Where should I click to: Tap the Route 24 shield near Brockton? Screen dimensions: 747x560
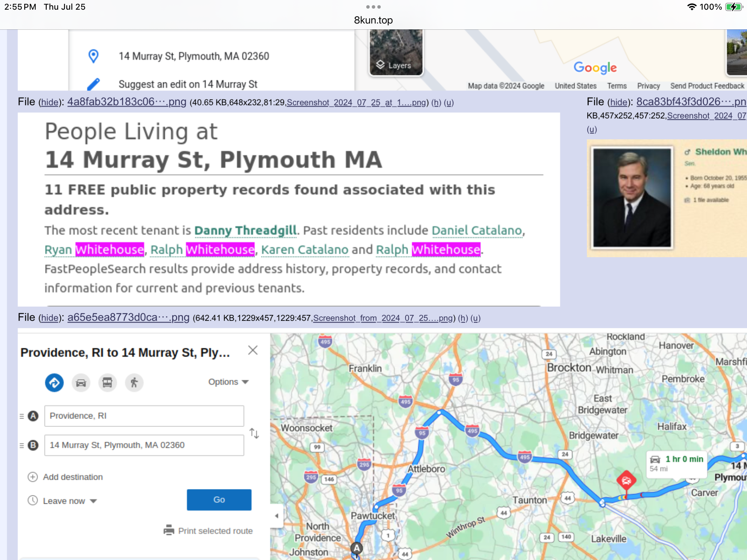tap(549, 354)
